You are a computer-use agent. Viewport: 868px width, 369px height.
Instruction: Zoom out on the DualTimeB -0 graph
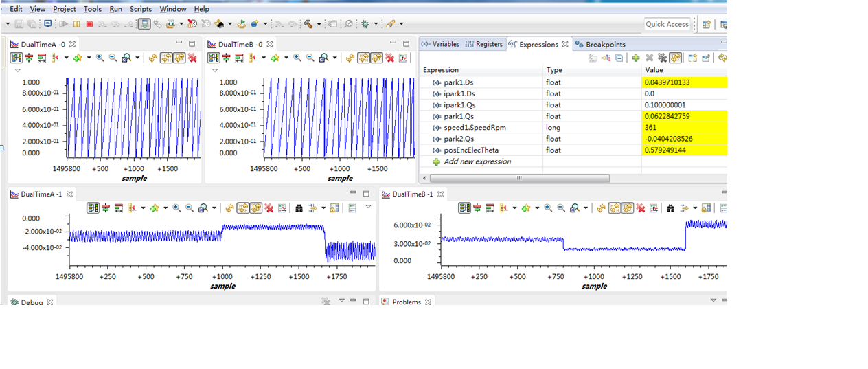click(x=310, y=58)
